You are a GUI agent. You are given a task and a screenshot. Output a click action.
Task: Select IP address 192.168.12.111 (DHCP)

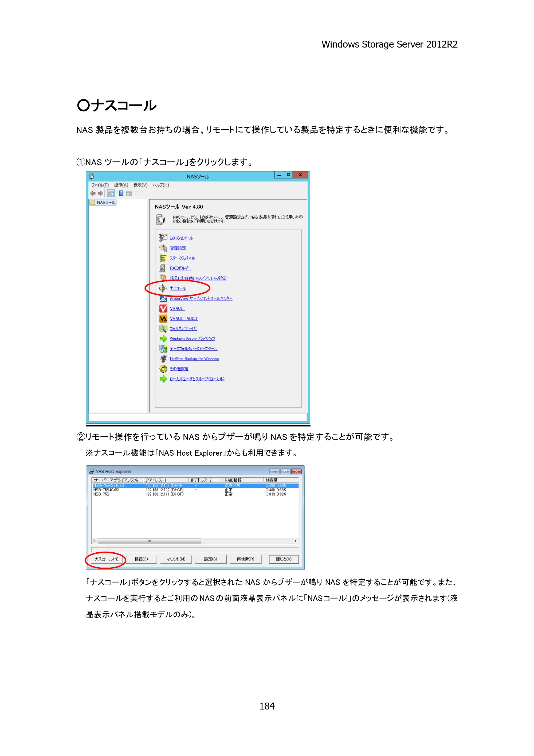pos(165,494)
